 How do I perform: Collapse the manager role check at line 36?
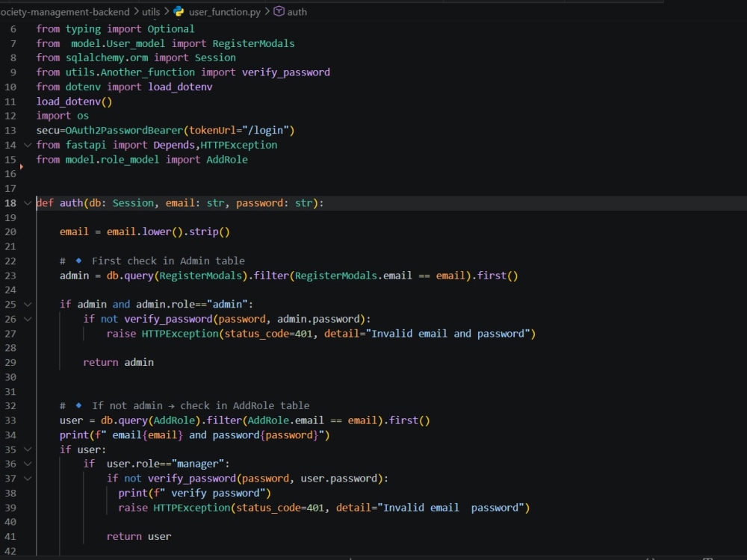(28, 464)
